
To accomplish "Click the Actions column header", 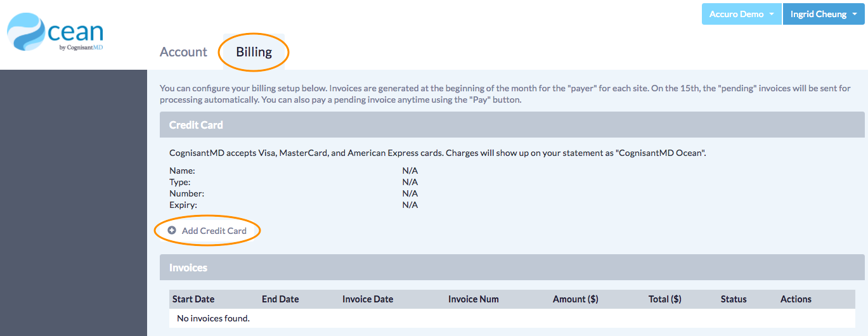I will (x=796, y=299).
